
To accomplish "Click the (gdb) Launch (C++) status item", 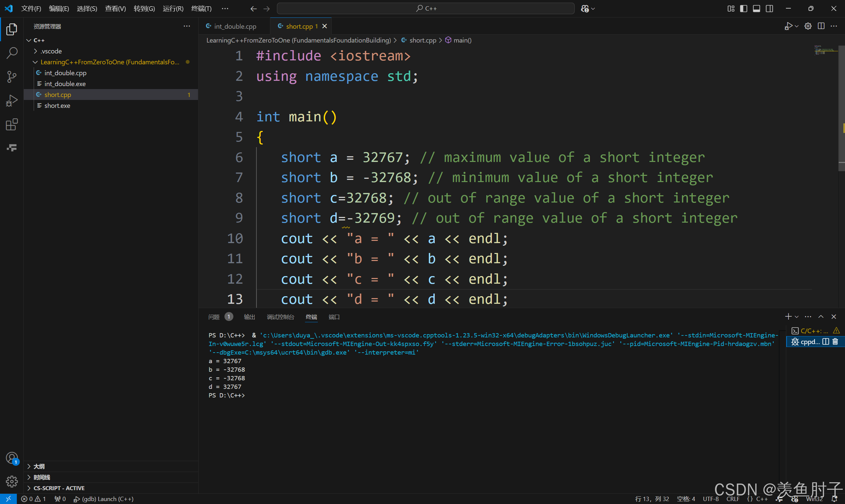I will (104, 499).
